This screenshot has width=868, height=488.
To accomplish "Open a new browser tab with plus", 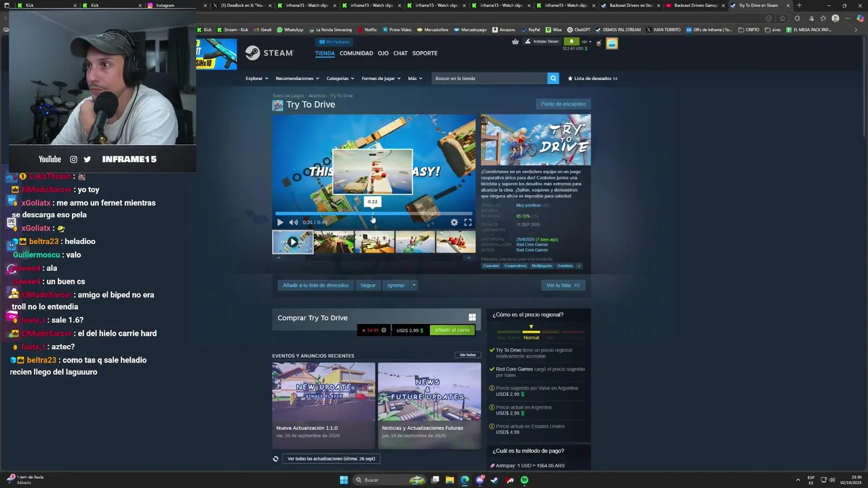I will coord(799,5).
